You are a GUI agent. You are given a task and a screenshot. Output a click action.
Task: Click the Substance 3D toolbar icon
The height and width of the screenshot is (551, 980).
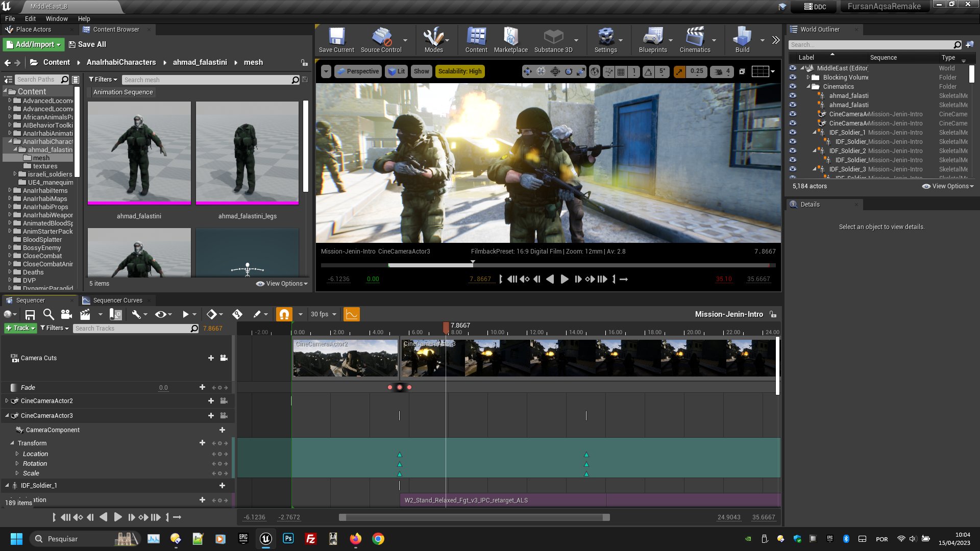tap(553, 40)
